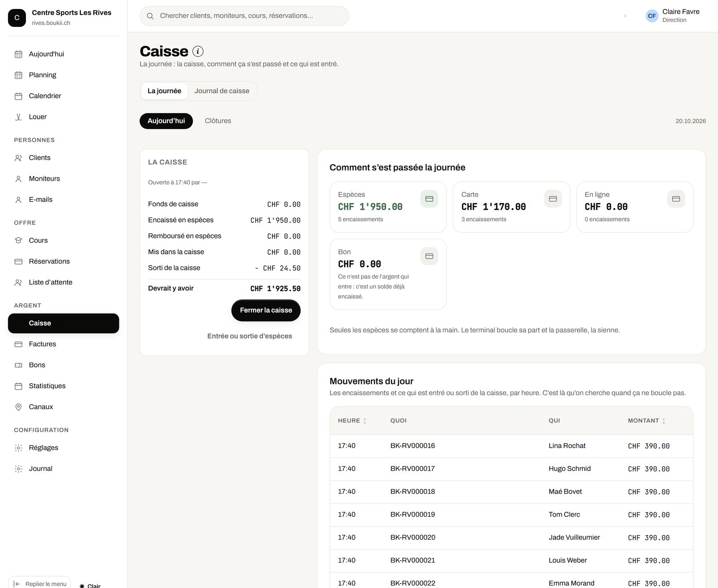Open Réglages under Configuration
The width and height of the screenshot is (718, 588).
(x=63, y=448)
